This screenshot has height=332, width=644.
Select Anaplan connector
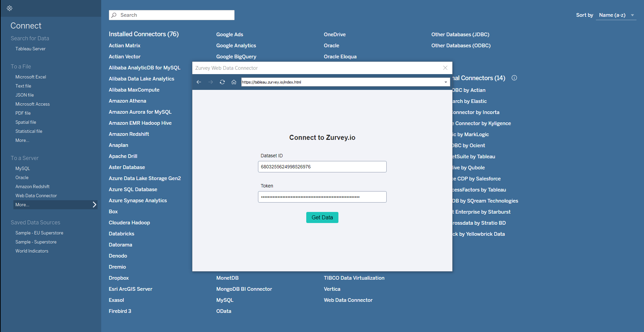coord(118,145)
